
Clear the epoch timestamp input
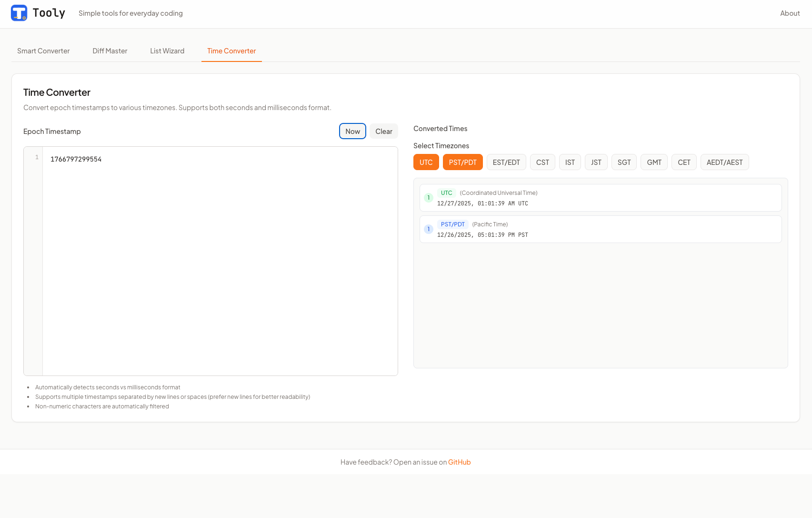[383, 131]
